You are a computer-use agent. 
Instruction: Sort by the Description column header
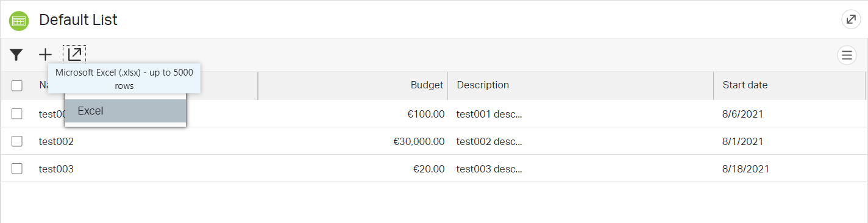tap(483, 85)
